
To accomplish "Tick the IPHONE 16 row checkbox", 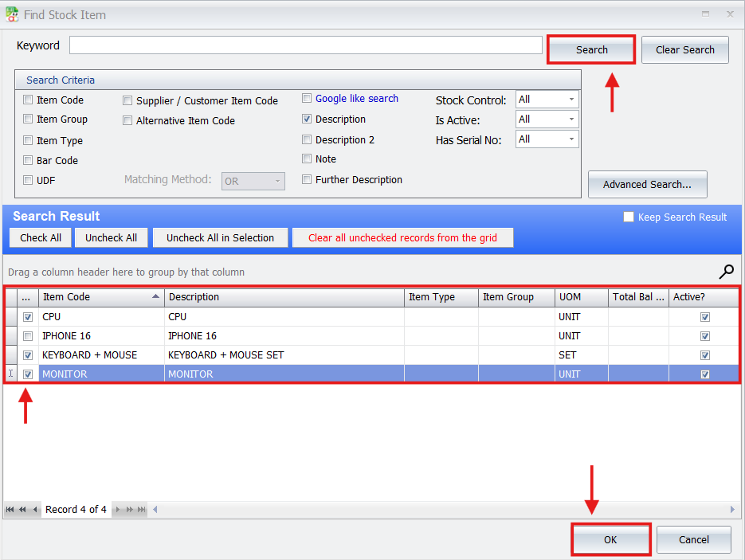I will [29, 336].
